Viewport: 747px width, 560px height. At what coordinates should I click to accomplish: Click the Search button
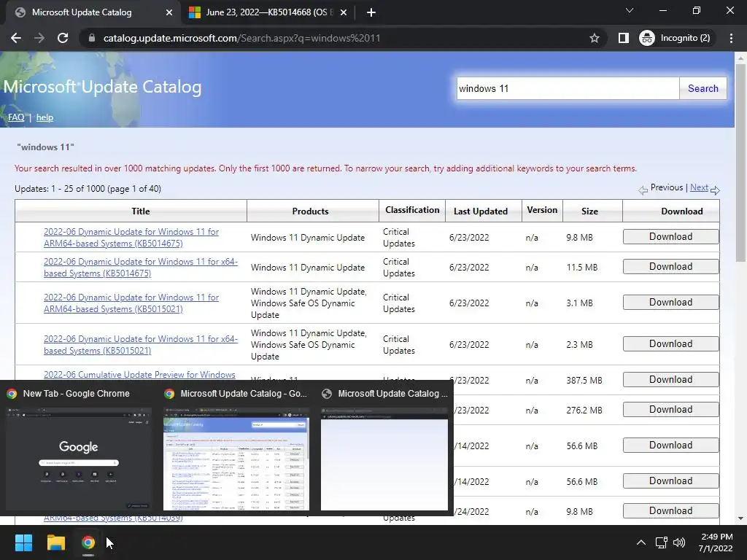703,88
